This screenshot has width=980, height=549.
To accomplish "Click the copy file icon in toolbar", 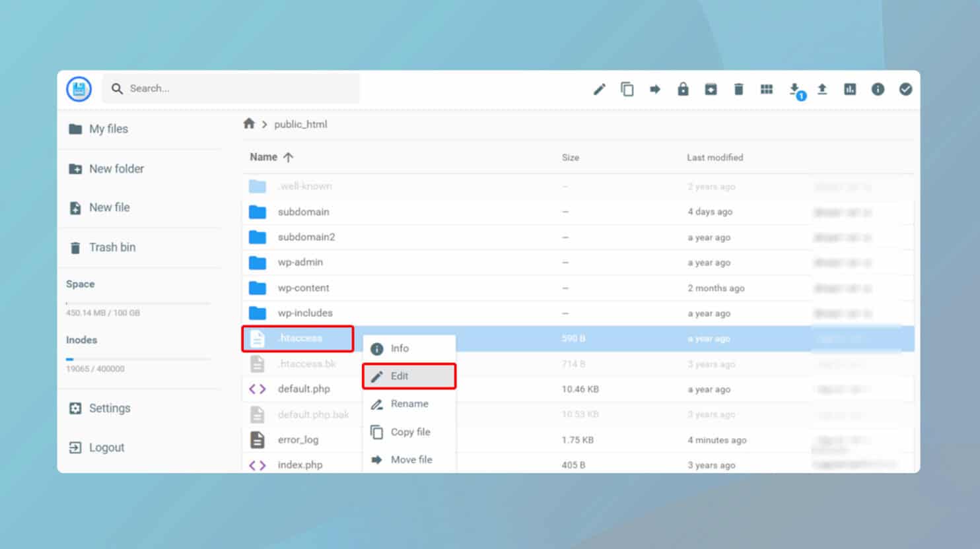I will 627,89.
